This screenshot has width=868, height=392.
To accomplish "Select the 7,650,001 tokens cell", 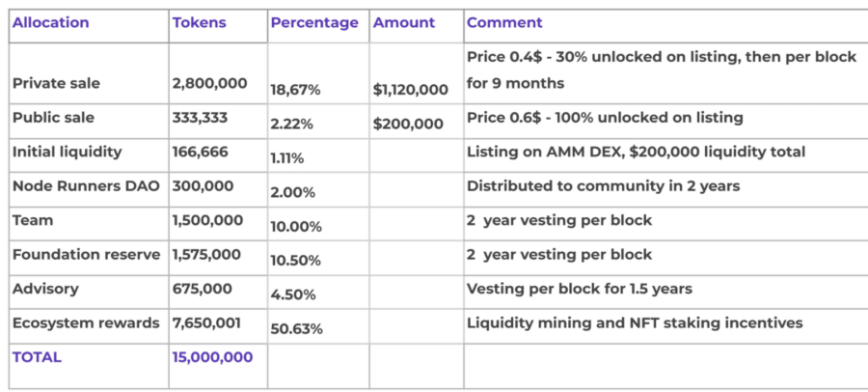I will tap(206, 322).
